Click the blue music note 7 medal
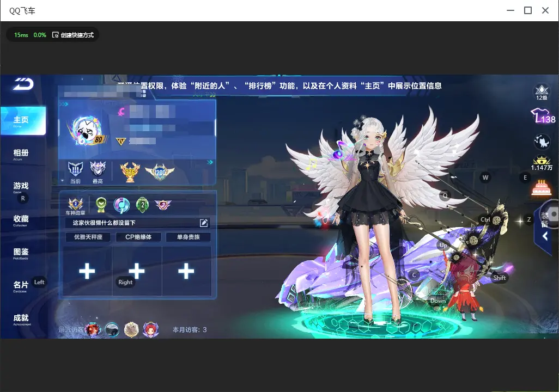Viewport: 559px width, 392px height. (121, 205)
